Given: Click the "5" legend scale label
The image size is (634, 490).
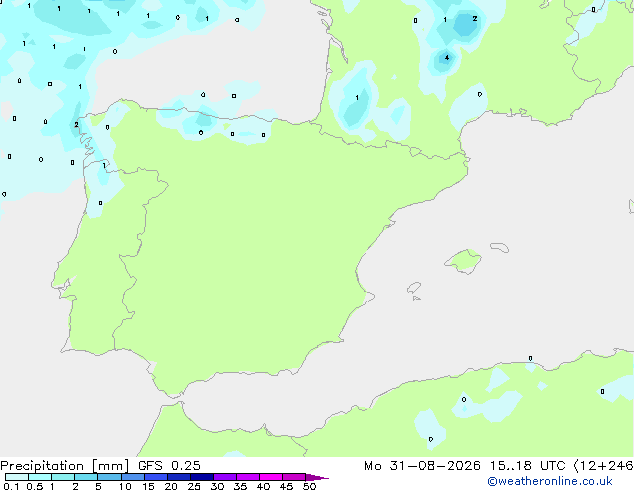Looking at the screenshot, I should click(x=98, y=486).
